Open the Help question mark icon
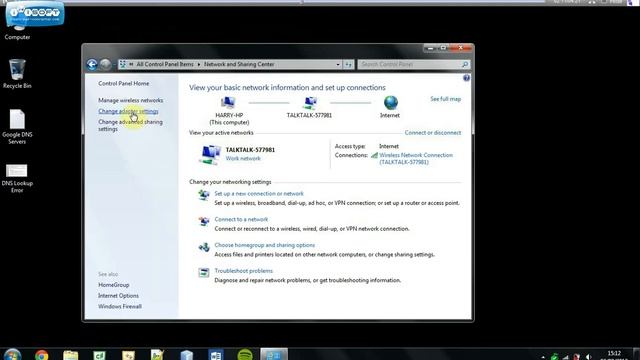 click(x=467, y=78)
